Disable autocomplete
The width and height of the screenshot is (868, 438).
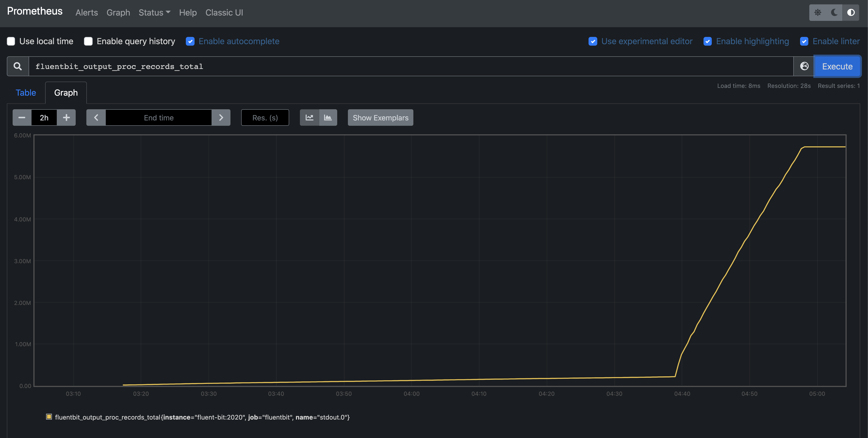[190, 41]
